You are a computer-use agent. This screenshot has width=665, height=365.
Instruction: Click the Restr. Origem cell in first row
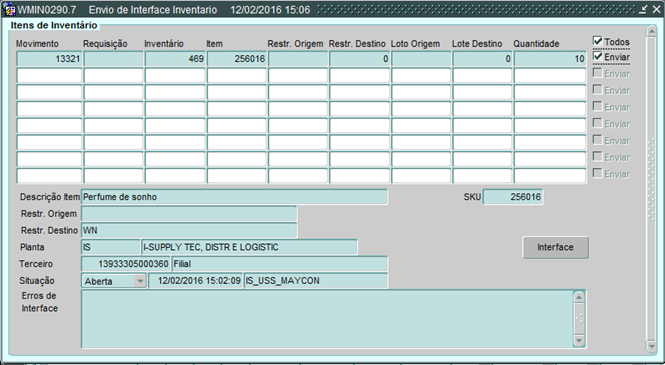[298, 59]
